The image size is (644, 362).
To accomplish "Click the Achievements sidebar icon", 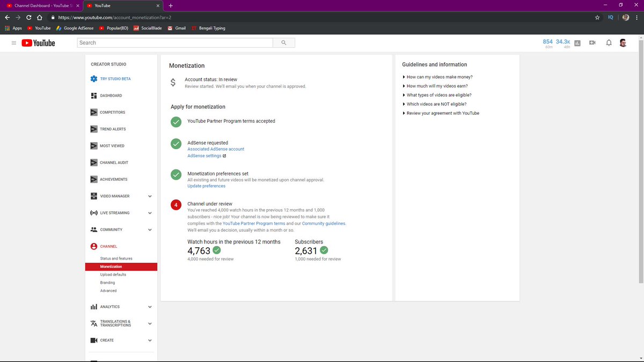I will (x=94, y=179).
